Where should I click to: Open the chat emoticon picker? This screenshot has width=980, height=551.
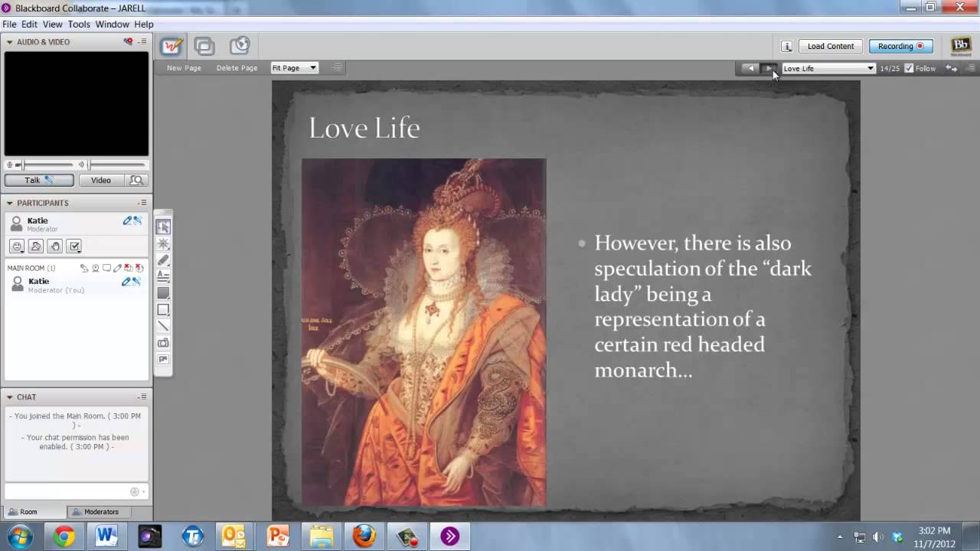pyautogui.click(x=136, y=492)
